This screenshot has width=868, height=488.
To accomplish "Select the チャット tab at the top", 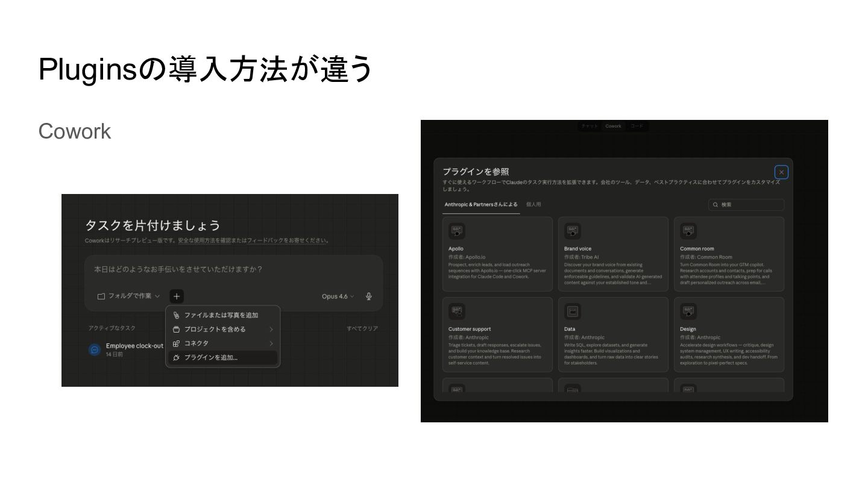I will click(590, 127).
